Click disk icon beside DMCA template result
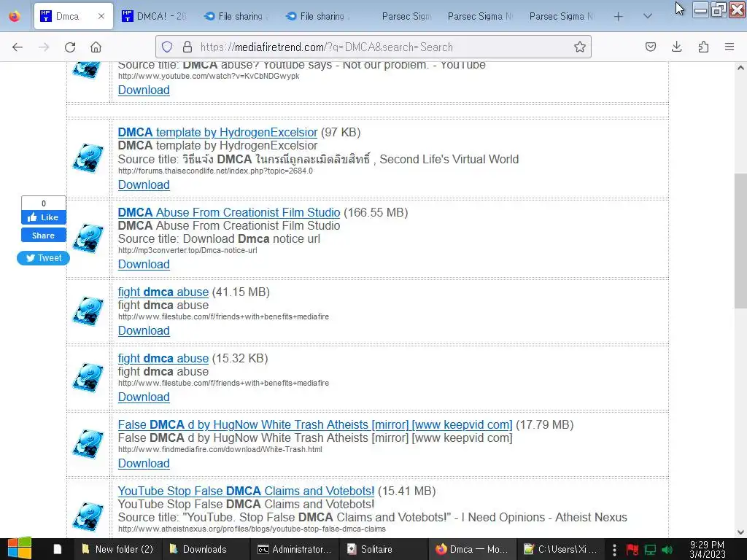 (x=88, y=158)
